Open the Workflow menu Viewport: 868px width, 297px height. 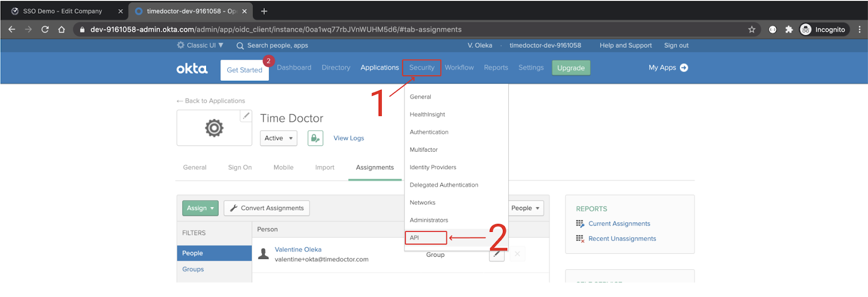459,68
